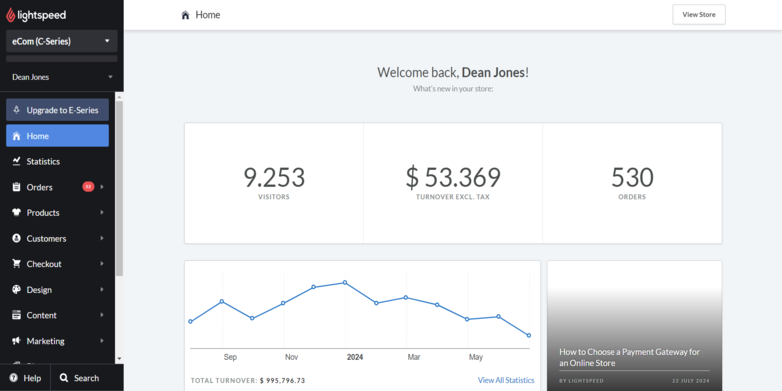The height and width of the screenshot is (391, 782).
Task: Open the eCom (C-Series) product dropdown
Action: point(62,41)
